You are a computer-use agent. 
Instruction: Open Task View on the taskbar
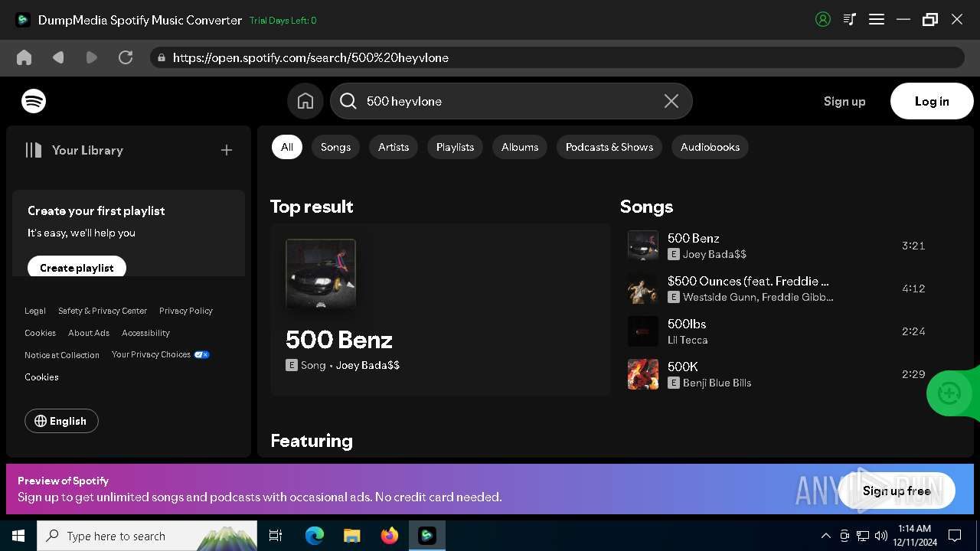pos(276,536)
